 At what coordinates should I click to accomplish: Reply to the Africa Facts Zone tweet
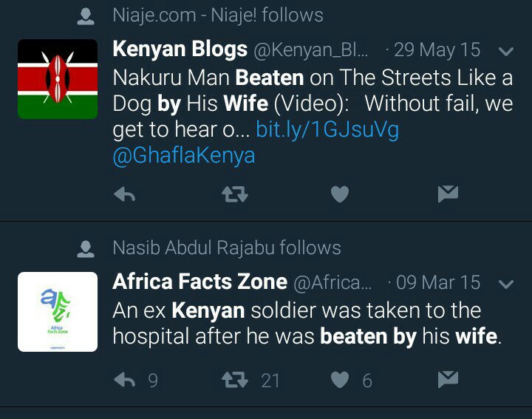[x=125, y=380]
